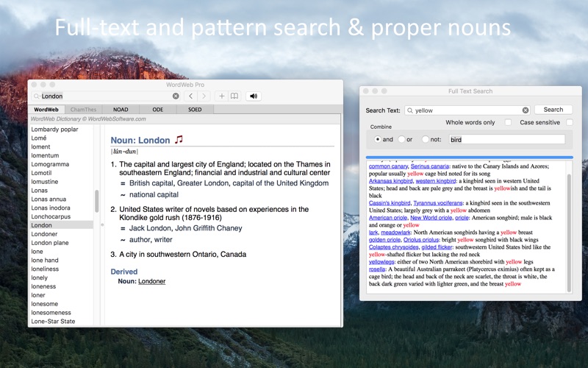Clear the yellow search text
The image size is (588, 368).
pyautogui.click(x=526, y=110)
